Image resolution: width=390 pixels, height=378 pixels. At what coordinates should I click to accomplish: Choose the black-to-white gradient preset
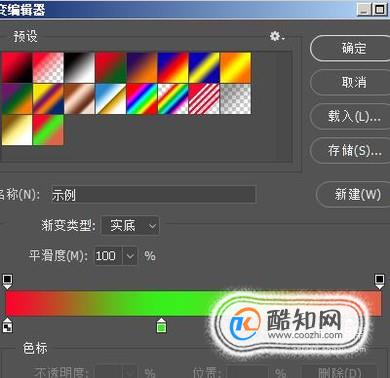point(79,68)
